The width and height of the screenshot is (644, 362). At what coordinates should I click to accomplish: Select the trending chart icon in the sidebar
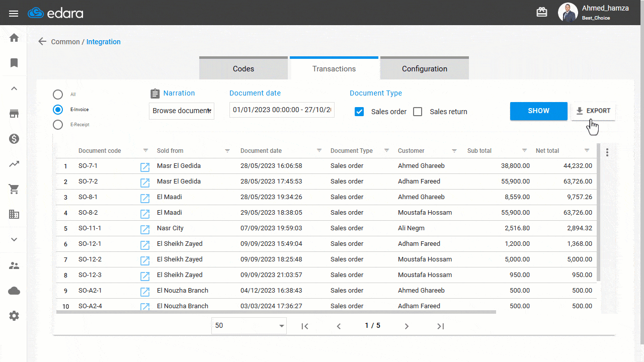pos(14,164)
